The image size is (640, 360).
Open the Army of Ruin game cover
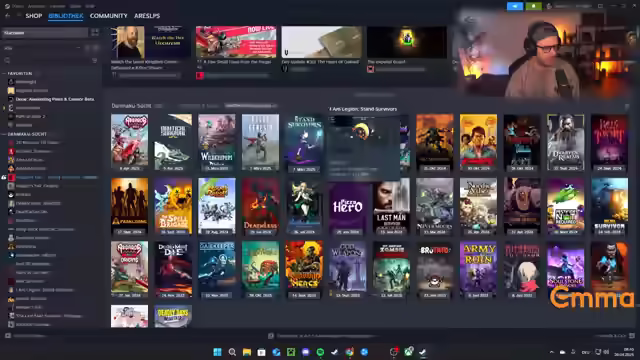coord(478,269)
